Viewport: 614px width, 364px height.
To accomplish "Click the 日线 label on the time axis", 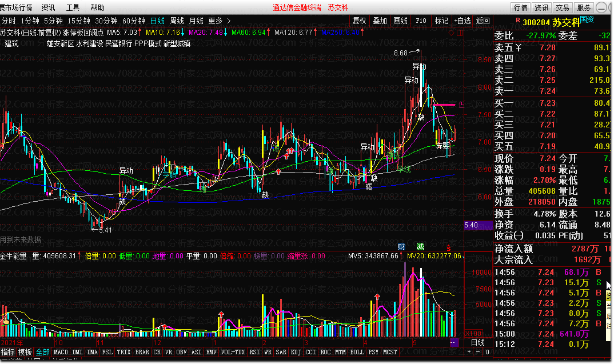I will tap(478, 342).
